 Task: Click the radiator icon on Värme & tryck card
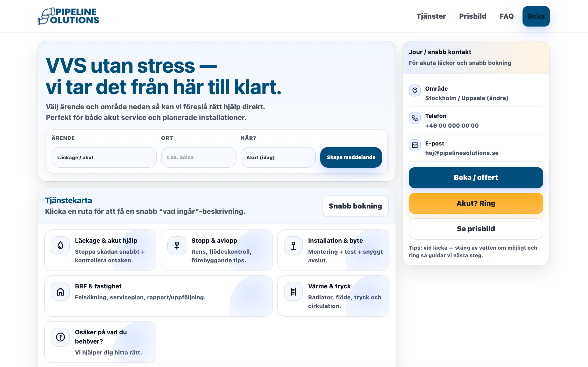tap(293, 291)
